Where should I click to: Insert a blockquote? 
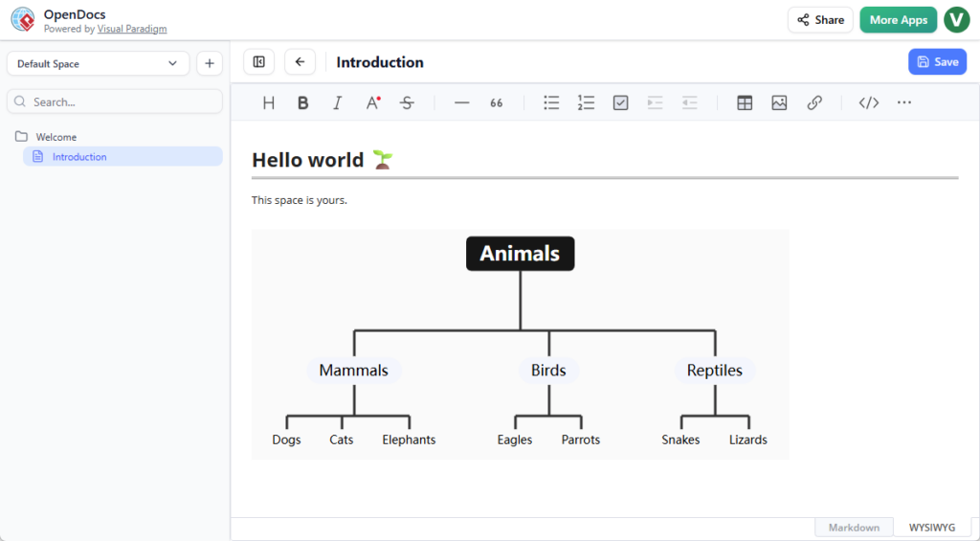click(497, 102)
